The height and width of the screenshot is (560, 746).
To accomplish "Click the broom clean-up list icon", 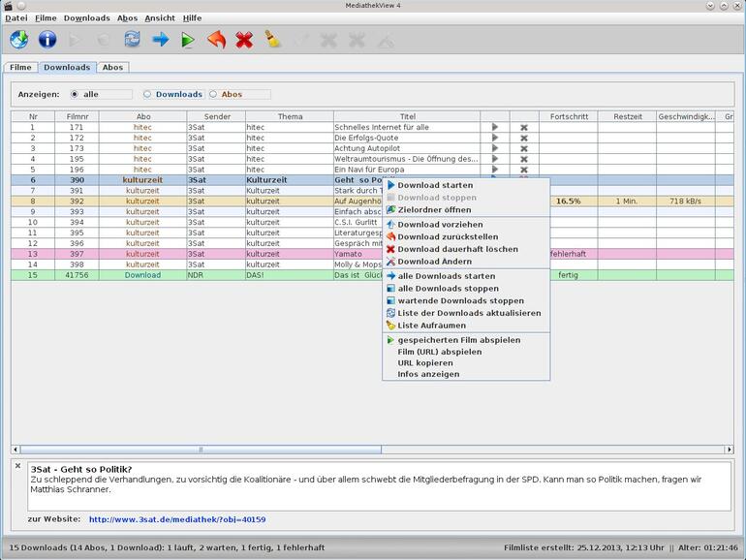I will click(273, 40).
